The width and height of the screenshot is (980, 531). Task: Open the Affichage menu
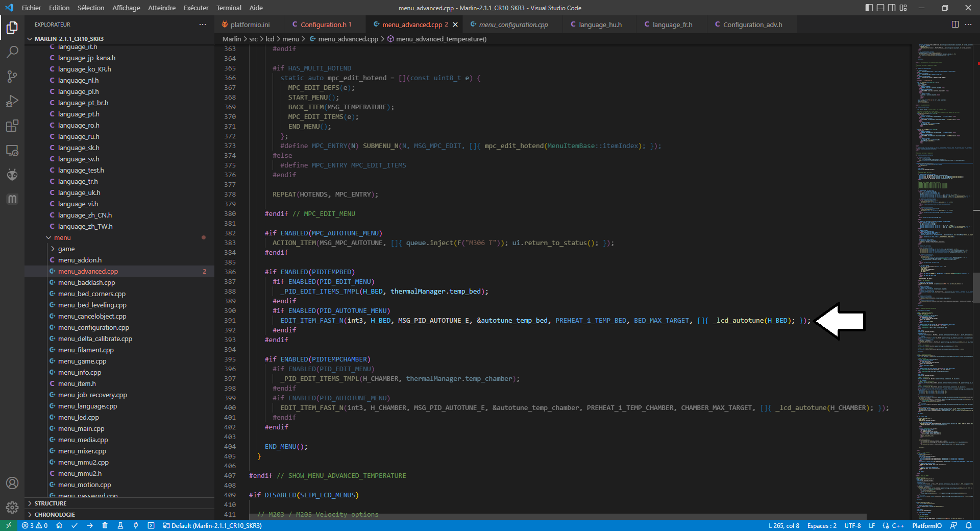point(126,8)
